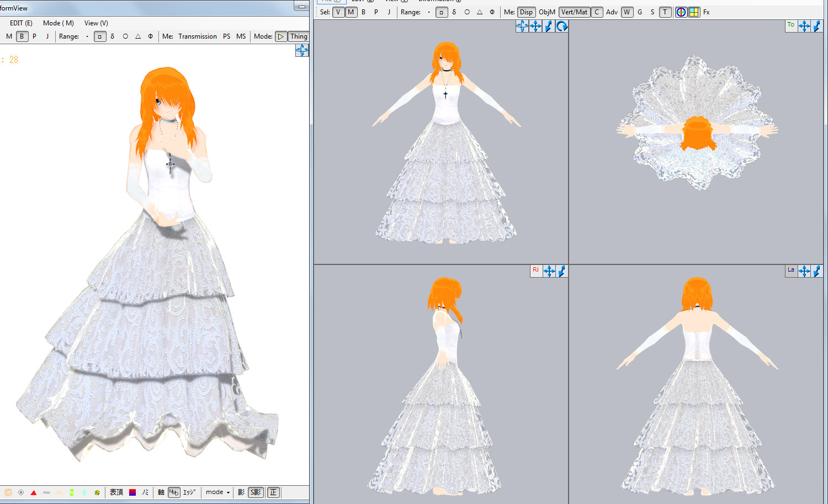This screenshot has width=828, height=504.
Task: Open the View (V) menu in TransformView
Action: coord(96,23)
